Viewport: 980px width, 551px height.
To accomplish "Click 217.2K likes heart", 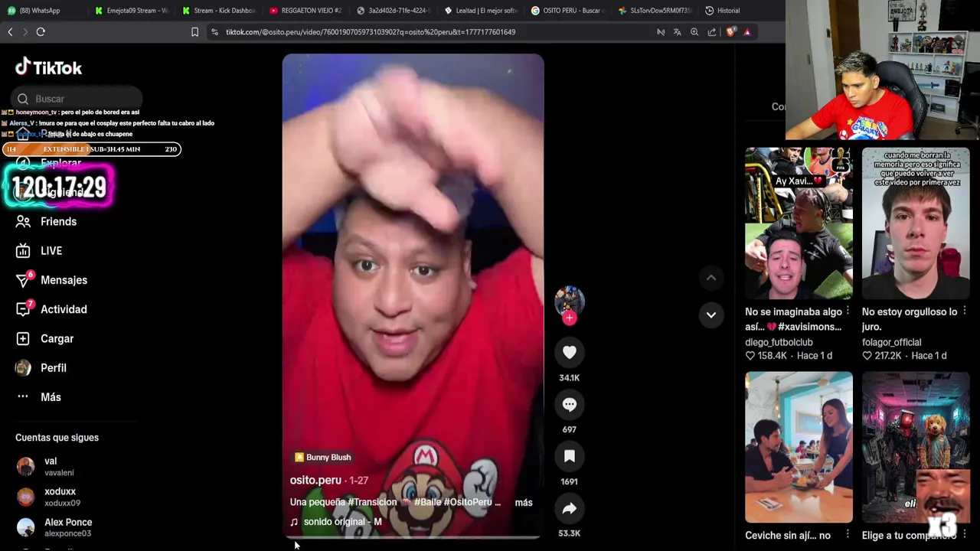I will tap(867, 356).
